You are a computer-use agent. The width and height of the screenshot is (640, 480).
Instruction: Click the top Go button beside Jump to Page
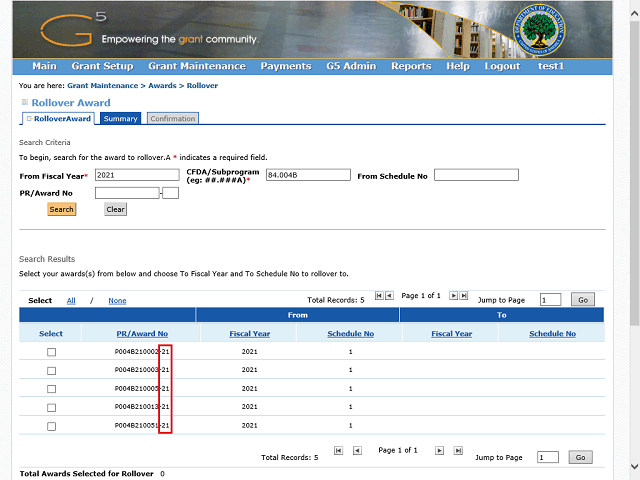tap(581, 300)
